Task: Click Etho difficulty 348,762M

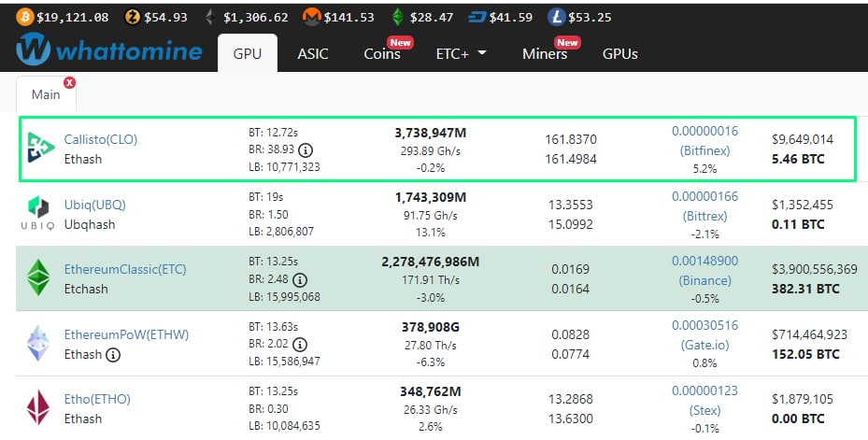Action: click(x=430, y=391)
